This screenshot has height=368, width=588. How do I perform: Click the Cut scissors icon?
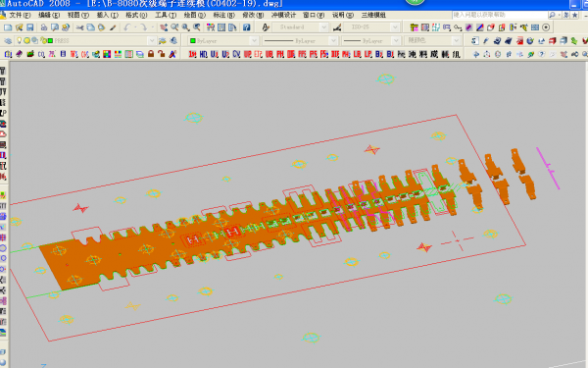[80, 27]
